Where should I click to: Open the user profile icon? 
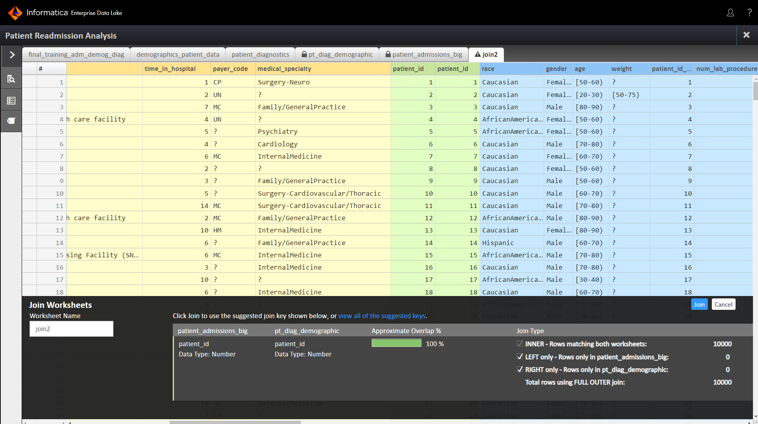pyautogui.click(x=730, y=13)
